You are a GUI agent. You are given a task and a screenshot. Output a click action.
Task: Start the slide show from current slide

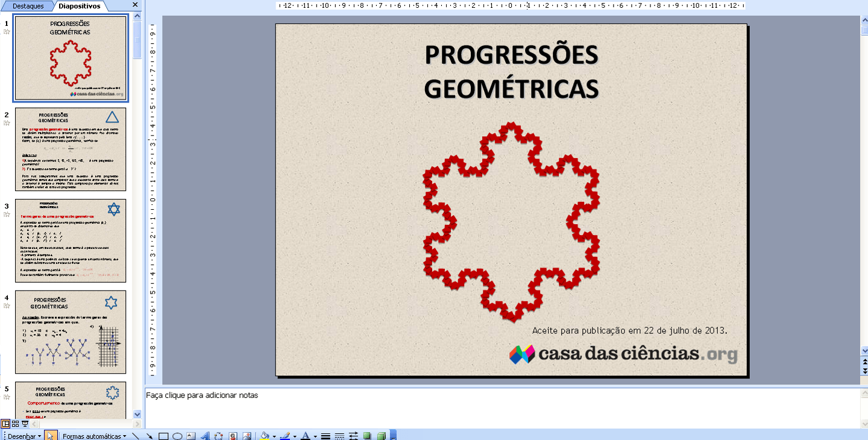point(25,424)
